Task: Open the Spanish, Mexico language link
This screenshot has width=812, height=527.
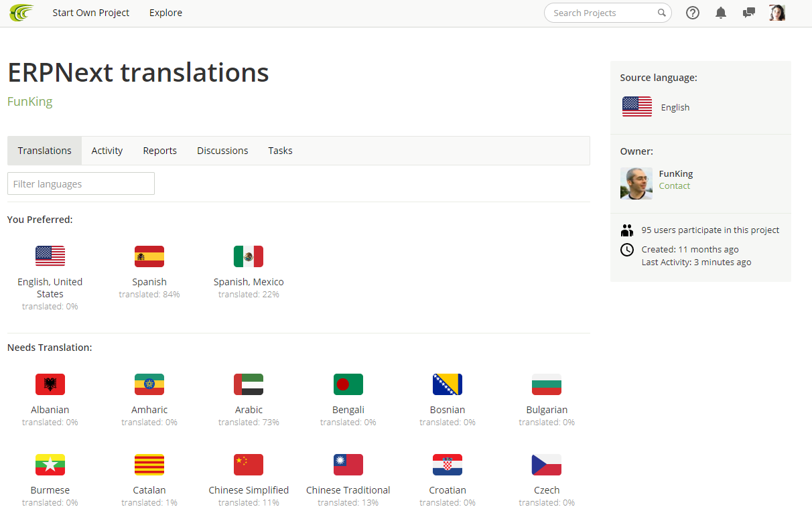Action: coord(249,282)
